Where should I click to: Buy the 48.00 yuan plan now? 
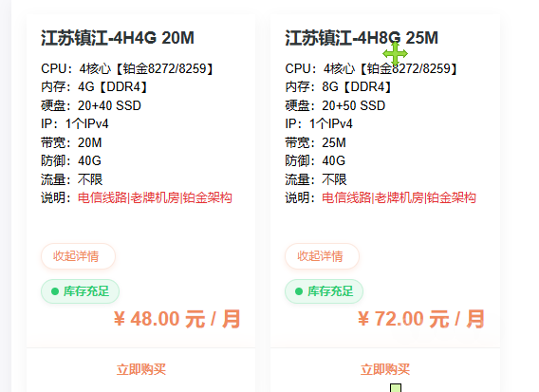pyautogui.click(x=141, y=369)
